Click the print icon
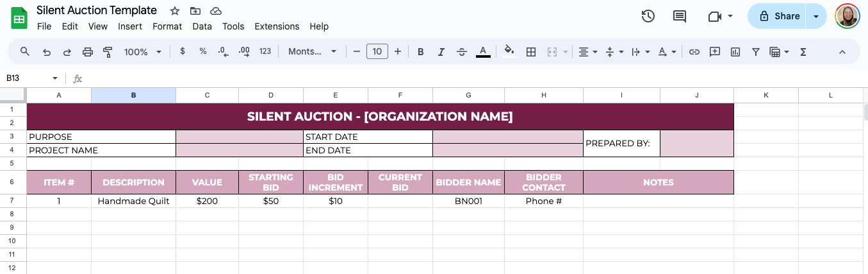 (x=88, y=52)
